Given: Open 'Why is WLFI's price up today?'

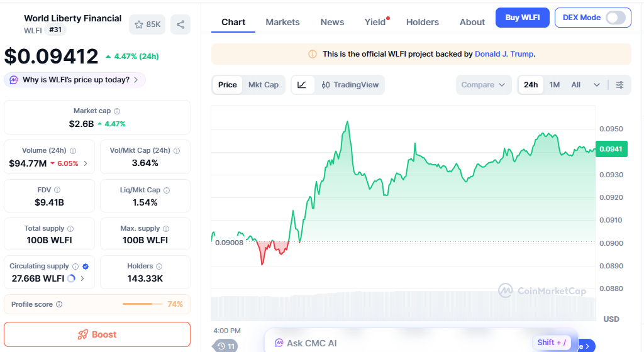Looking at the screenshot, I should click(75, 80).
